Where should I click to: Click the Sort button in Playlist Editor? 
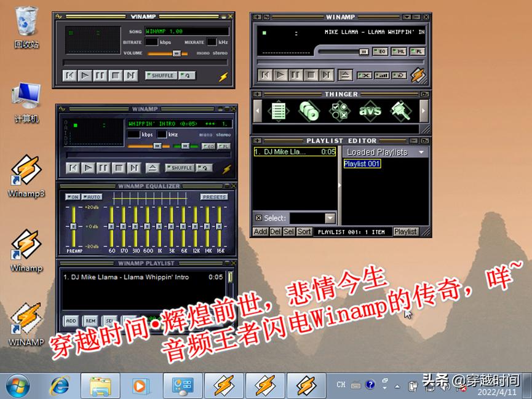click(304, 232)
